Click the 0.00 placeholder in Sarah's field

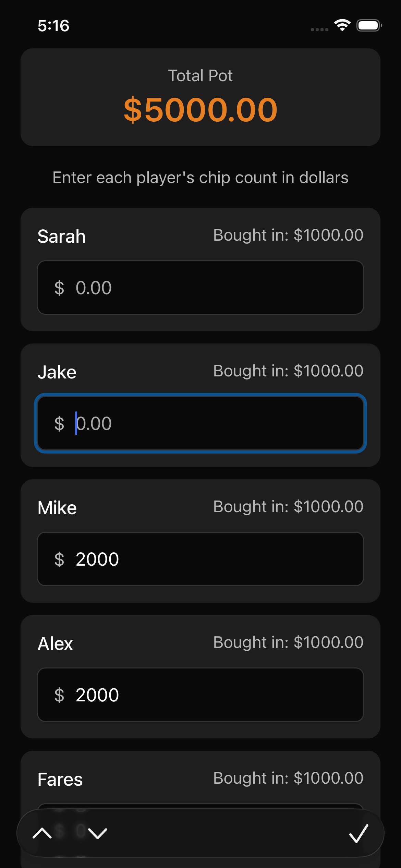click(94, 288)
